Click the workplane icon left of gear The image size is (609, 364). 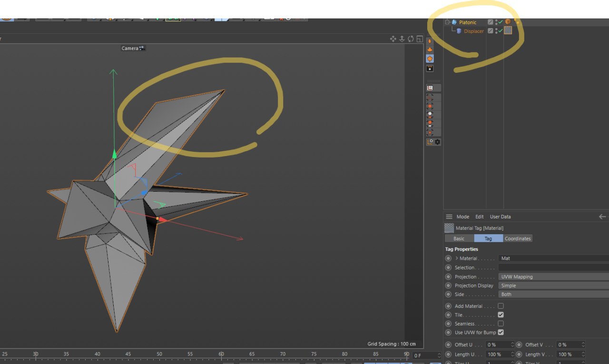[430, 142]
